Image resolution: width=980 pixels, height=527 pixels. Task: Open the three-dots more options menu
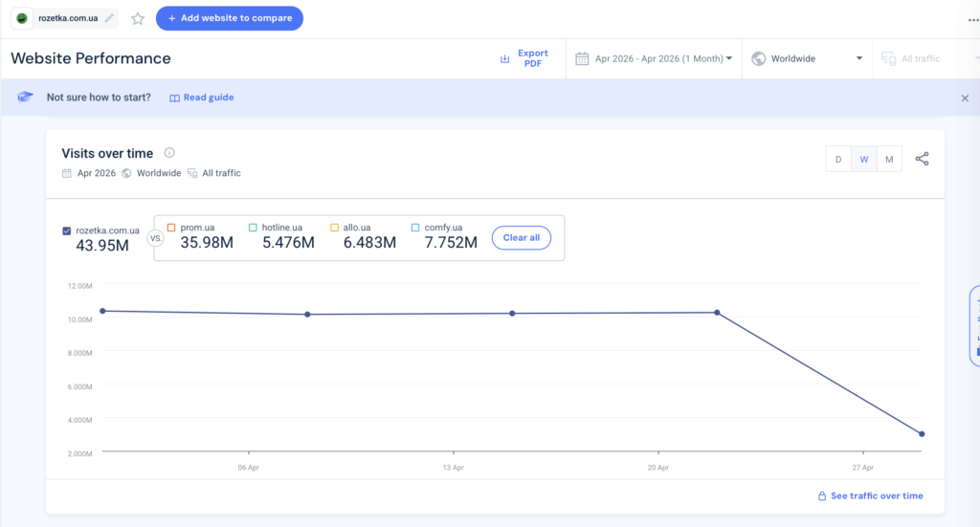pos(973,20)
